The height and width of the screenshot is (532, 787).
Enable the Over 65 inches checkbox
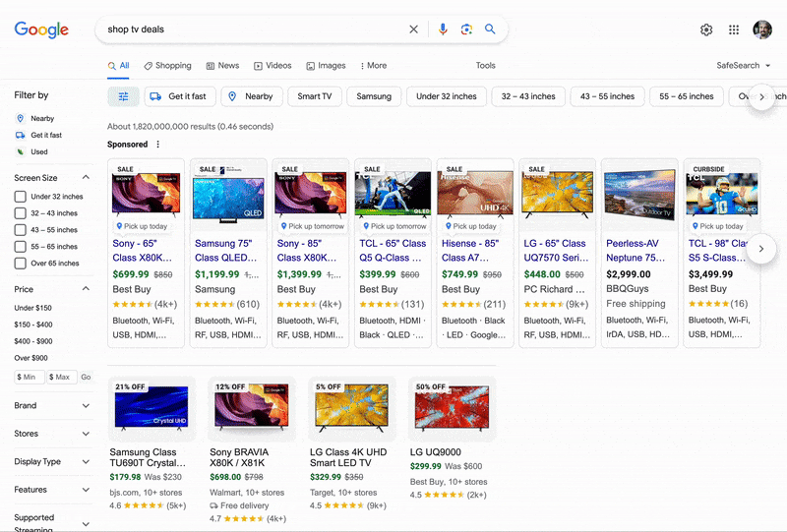click(x=20, y=263)
